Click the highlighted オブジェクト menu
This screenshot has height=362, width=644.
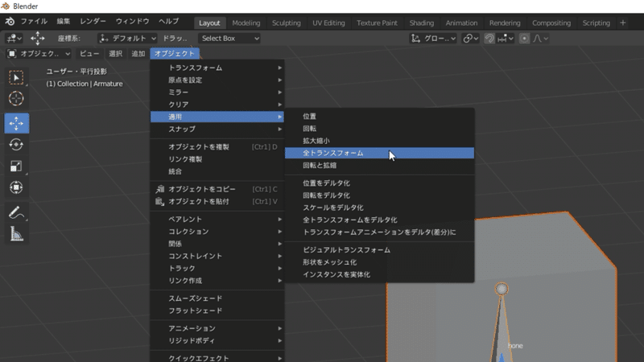click(x=175, y=54)
